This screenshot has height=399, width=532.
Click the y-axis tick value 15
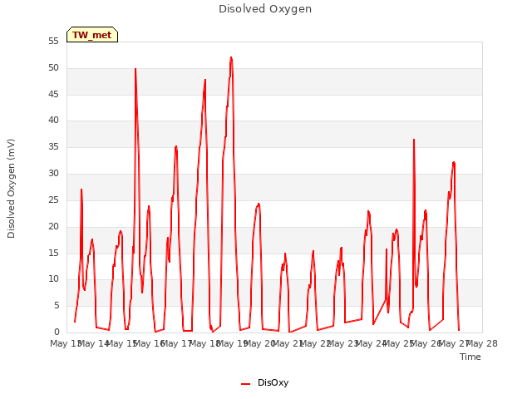click(53, 253)
